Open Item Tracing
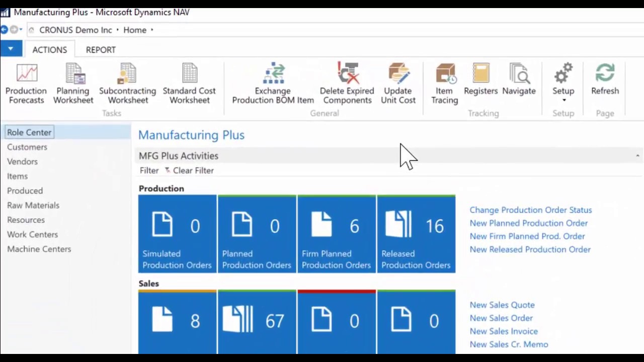This screenshot has width=644, height=362. tap(444, 83)
